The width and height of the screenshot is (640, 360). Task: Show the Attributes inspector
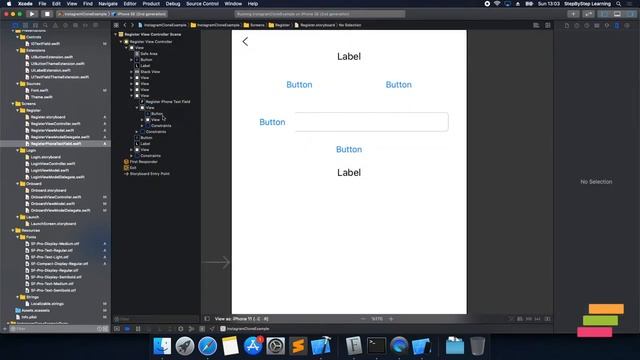(607, 25)
